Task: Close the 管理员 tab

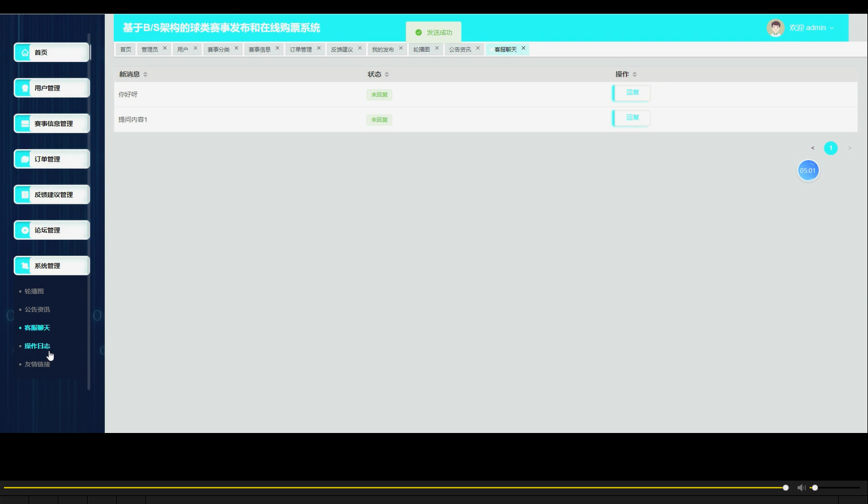Action: tap(165, 48)
